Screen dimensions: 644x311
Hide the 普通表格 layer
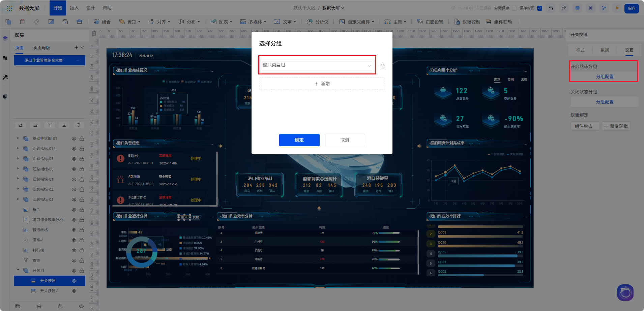coord(74,230)
